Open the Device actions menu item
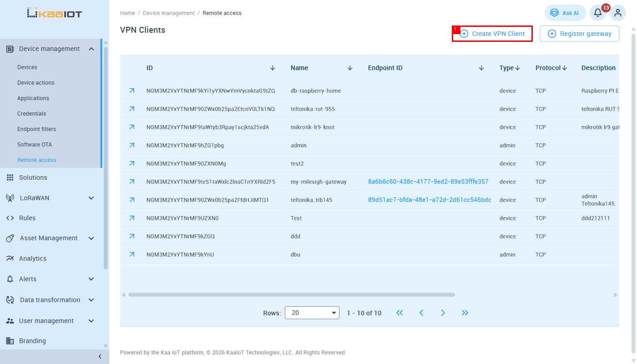The width and height of the screenshot is (637, 364). tap(36, 82)
